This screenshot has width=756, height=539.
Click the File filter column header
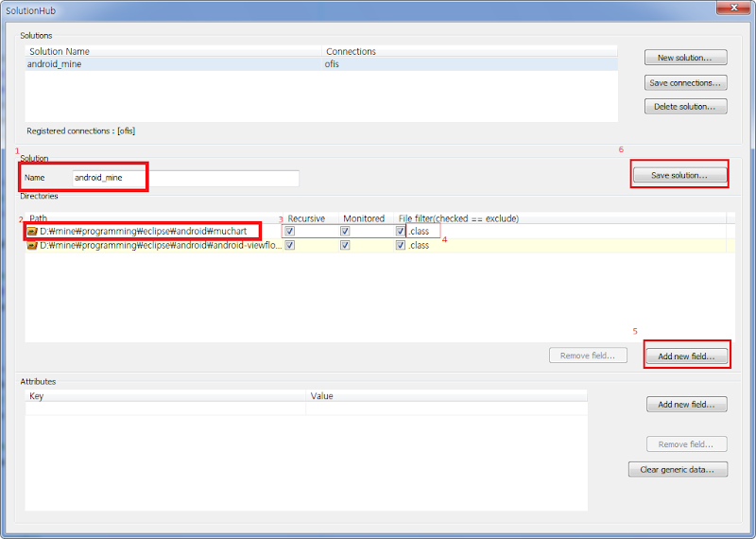pyautogui.click(x=559, y=218)
